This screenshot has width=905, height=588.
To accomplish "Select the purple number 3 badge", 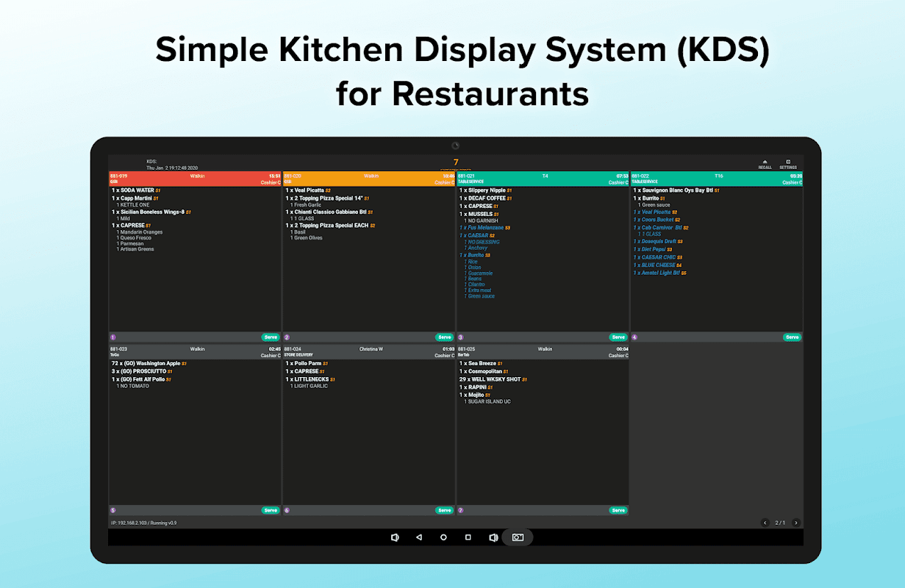I will (x=461, y=337).
